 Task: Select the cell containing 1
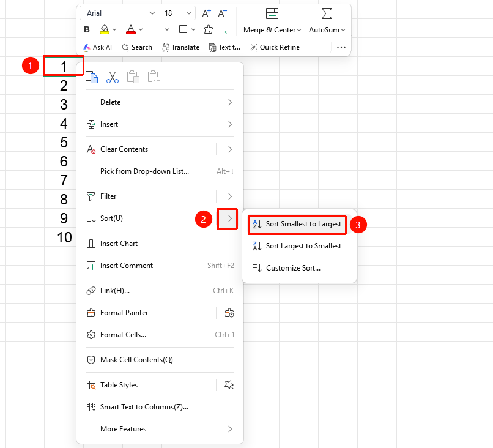coord(64,66)
